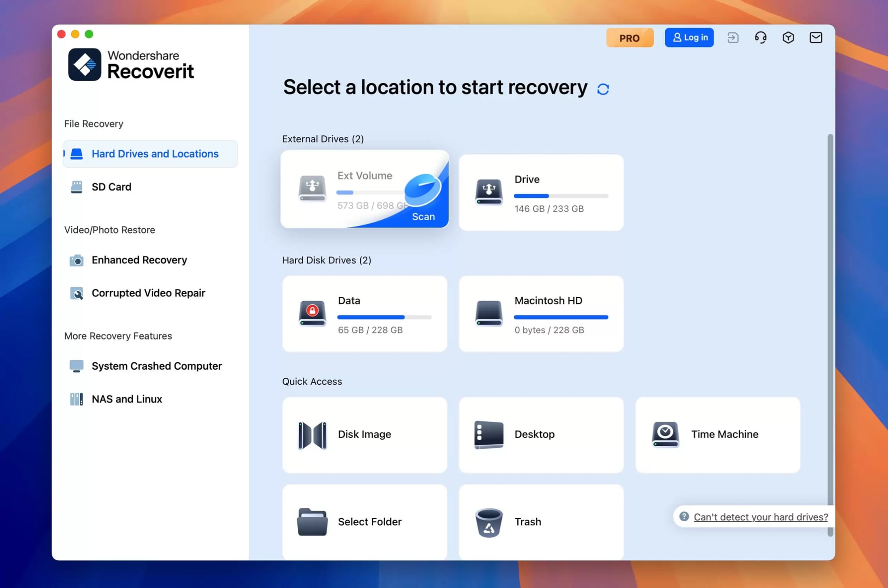Select the Data hard disk drive
The width and height of the screenshot is (888, 588).
(364, 313)
